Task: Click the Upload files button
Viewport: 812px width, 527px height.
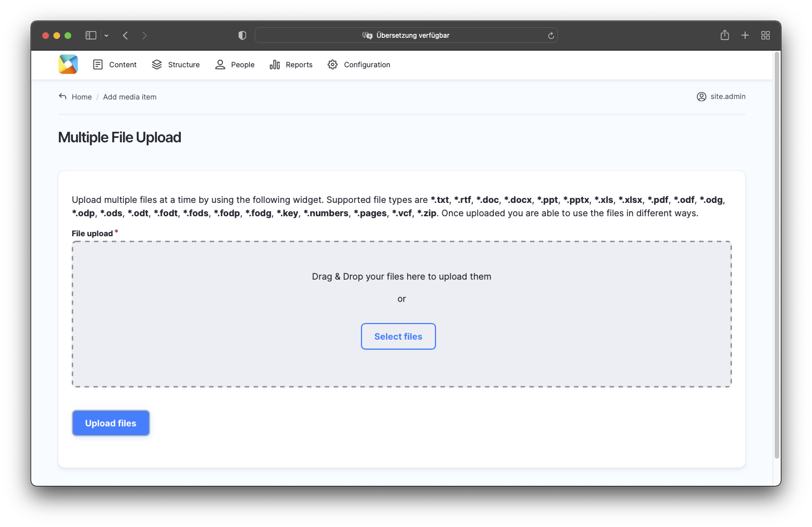Action: [111, 423]
